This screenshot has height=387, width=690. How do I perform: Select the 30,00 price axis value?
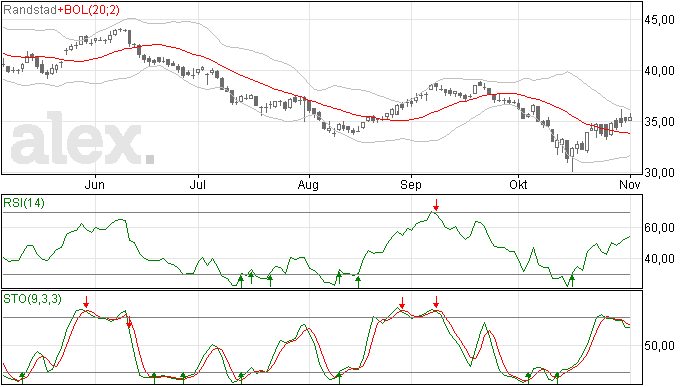pyautogui.click(x=659, y=173)
